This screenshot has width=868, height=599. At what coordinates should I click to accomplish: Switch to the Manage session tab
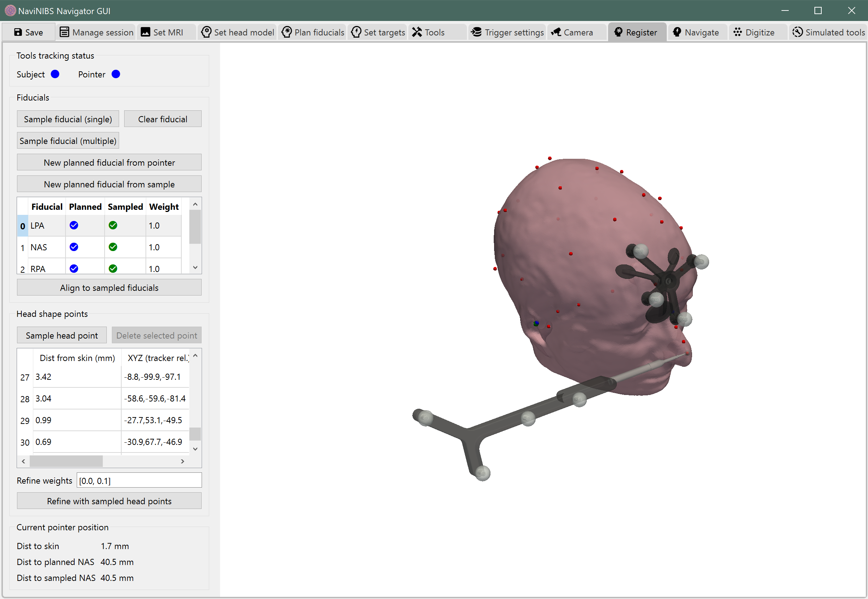[96, 32]
